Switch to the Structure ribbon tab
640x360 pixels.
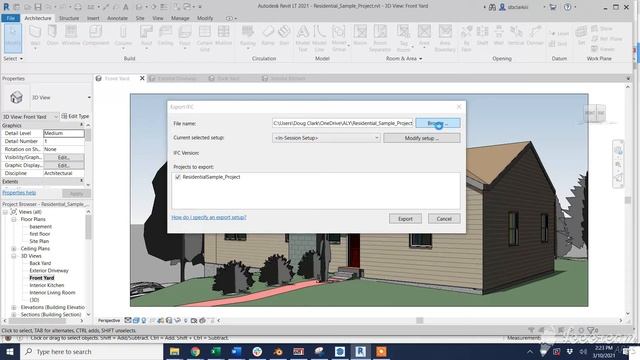tap(69, 18)
